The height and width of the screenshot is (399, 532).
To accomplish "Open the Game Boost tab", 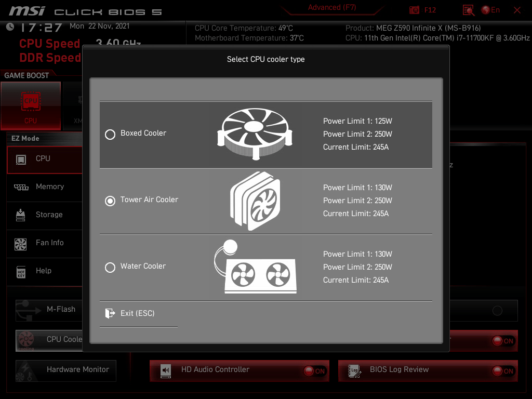I will point(26,75).
